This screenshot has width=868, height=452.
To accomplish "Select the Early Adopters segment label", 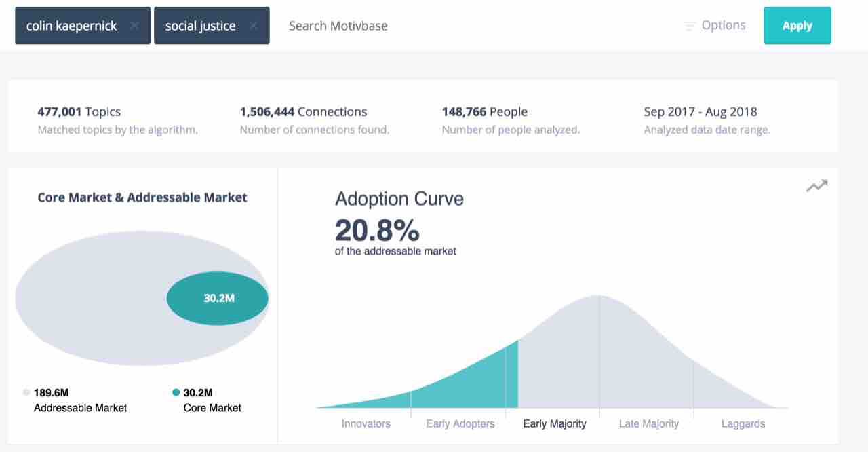I will (460, 423).
